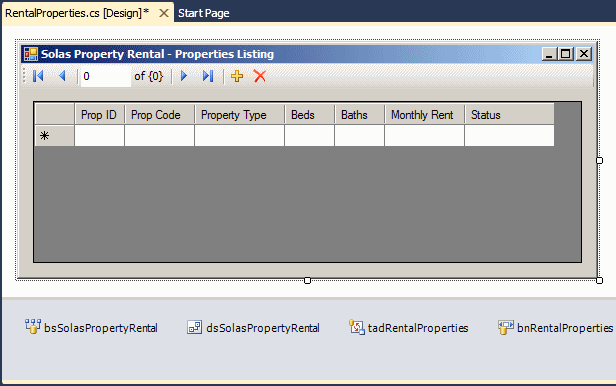Select the dsSolasPropertyRental dataset icon
Image resolution: width=616 pixels, height=386 pixels.
pos(194,327)
